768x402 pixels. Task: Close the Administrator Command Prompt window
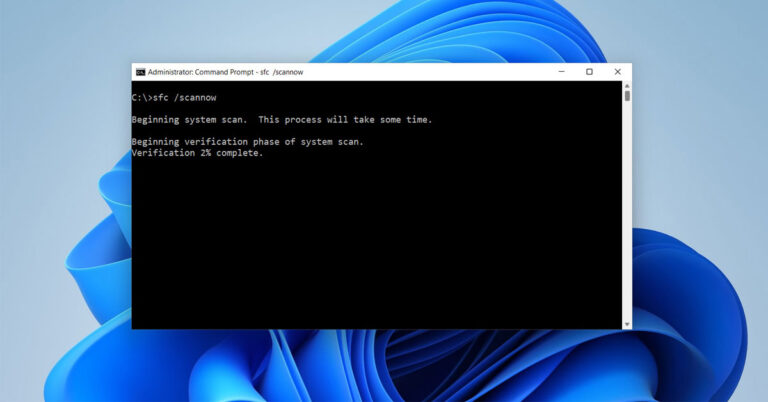tap(617, 72)
